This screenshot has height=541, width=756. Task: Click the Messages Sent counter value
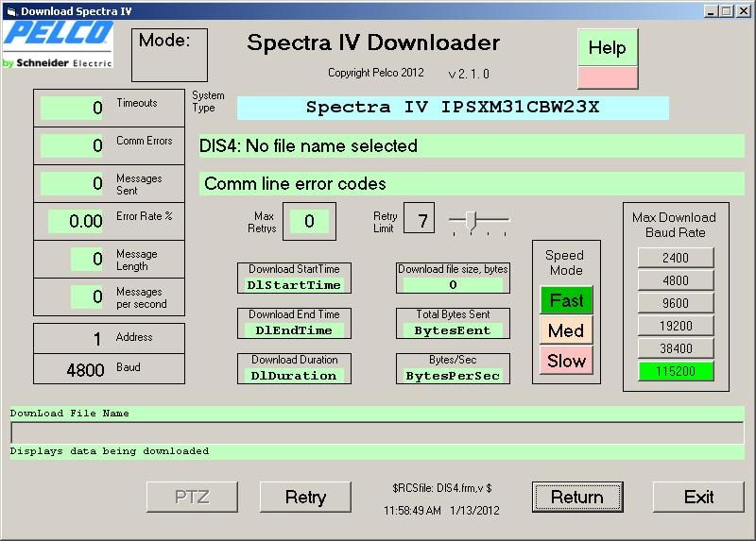(x=73, y=183)
